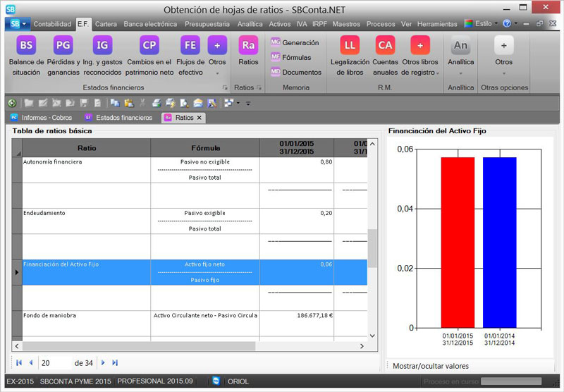The height and width of the screenshot is (392, 564).
Task: Open Cuentas anuales icon
Action: tap(385, 46)
